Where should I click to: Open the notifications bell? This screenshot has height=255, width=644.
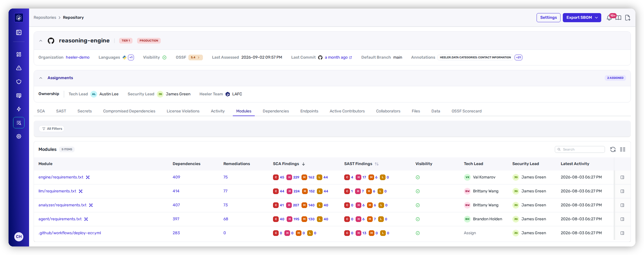tap(609, 18)
